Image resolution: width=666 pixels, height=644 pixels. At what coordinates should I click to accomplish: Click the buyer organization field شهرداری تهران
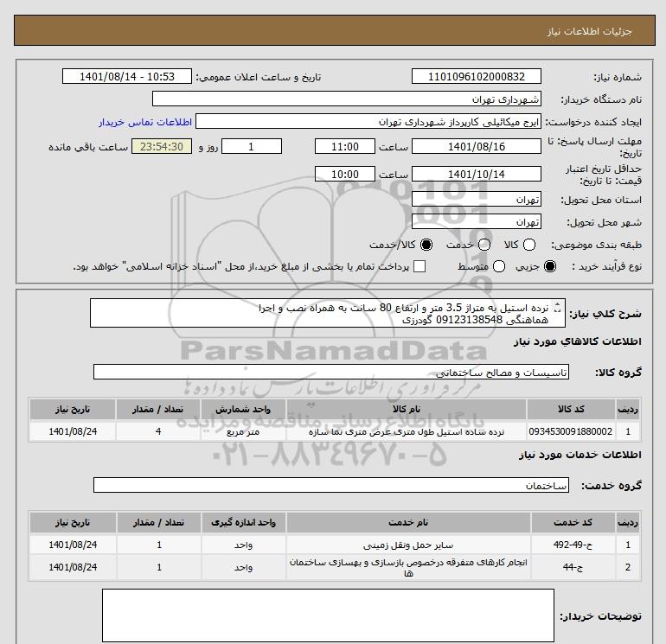point(347,99)
